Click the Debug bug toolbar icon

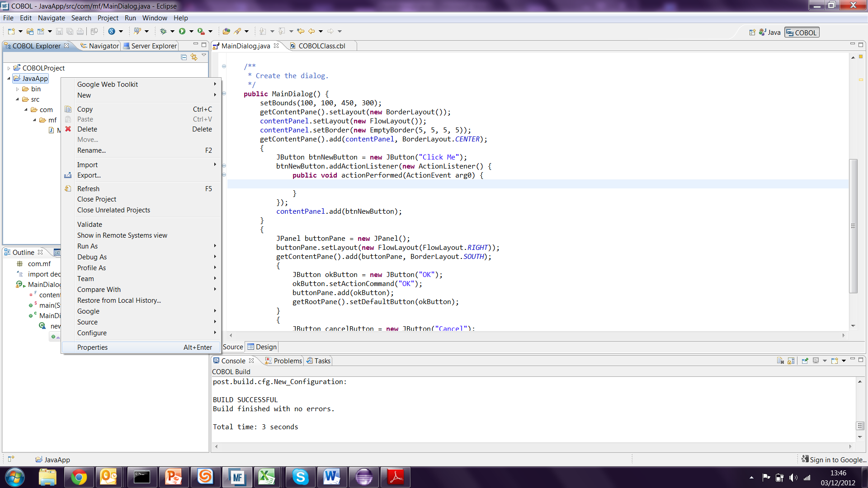point(163,31)
